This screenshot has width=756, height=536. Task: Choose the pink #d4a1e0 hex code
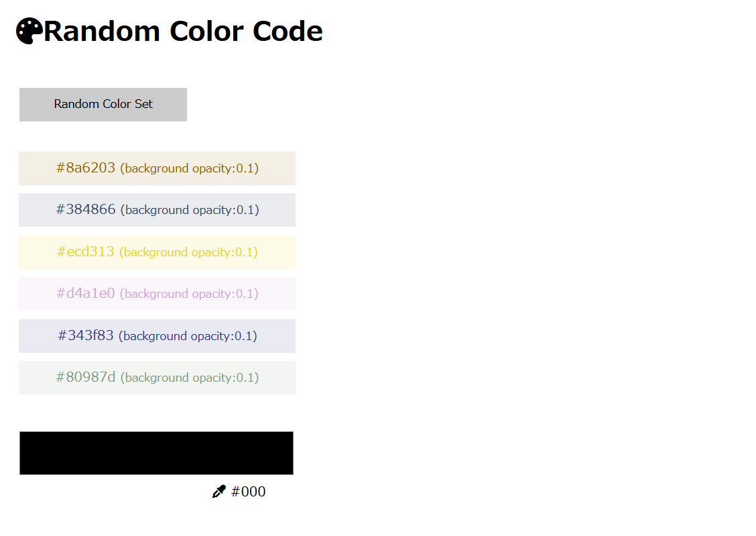[x=86, y=293]
